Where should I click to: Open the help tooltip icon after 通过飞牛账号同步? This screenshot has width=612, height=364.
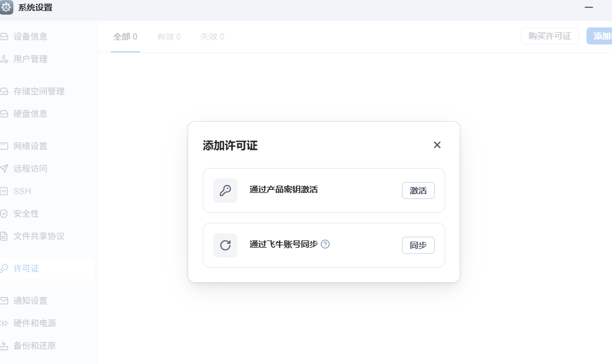pyautogui.click(x=325, y=244)
